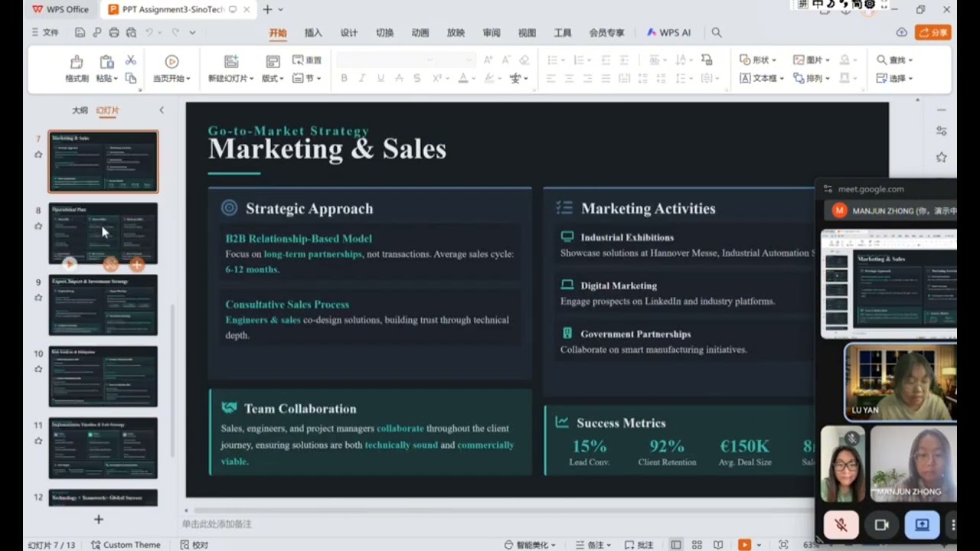This screenshot has height=551, width=980.
Task: Open the Layout (版式) dropdown
Action: [x=273, y=78]
